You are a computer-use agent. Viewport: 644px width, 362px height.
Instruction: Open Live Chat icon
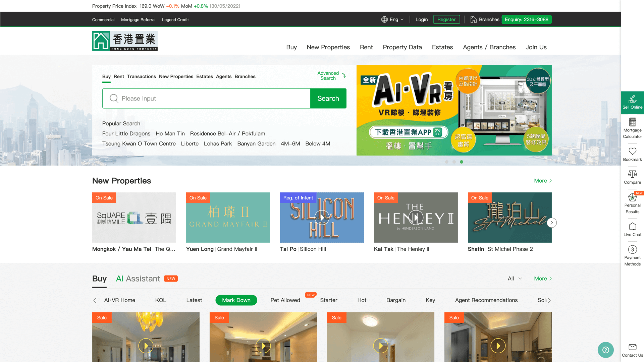point(632,226)
